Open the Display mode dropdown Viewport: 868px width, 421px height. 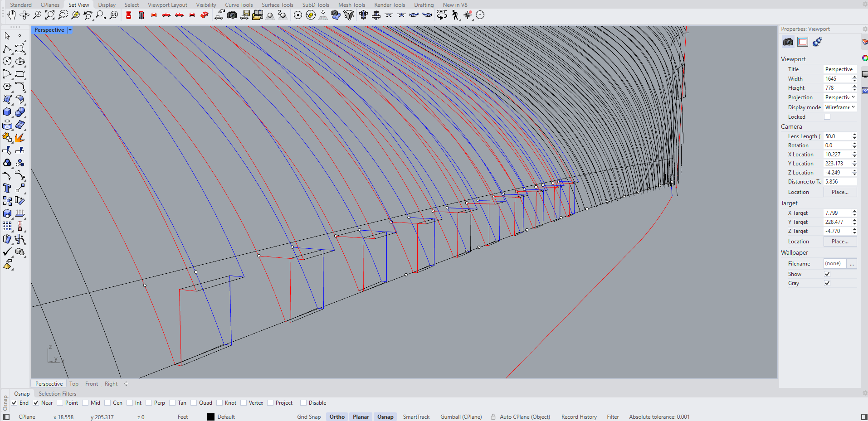click(x=840, y=107)
